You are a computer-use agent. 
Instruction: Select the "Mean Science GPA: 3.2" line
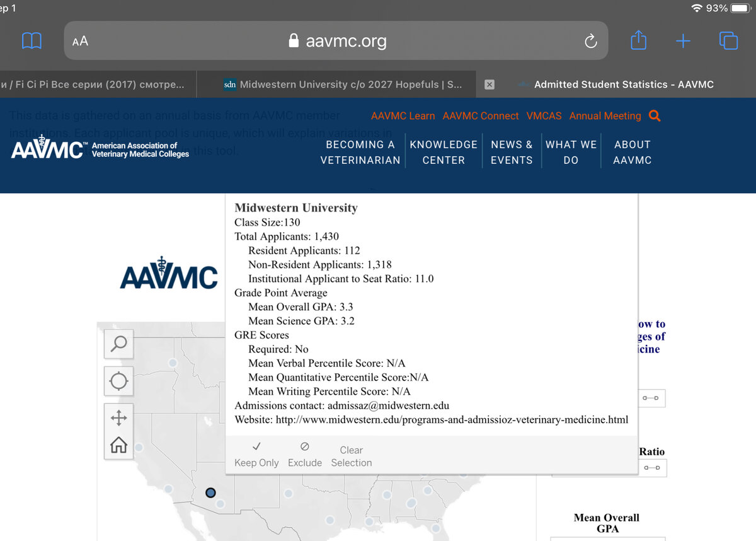301,321
